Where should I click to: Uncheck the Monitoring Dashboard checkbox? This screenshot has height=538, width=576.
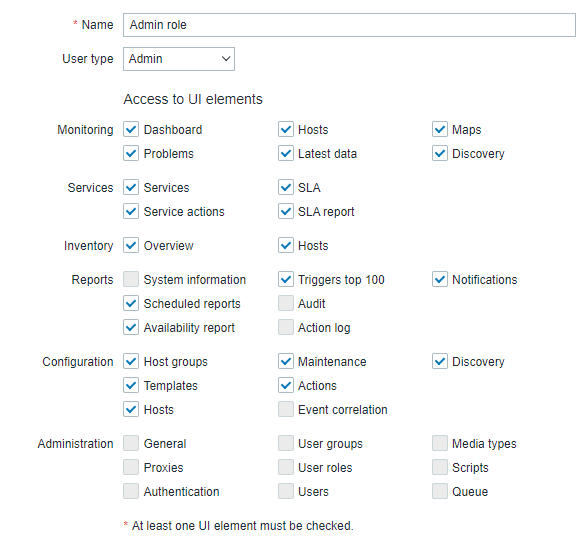[131, 129]
